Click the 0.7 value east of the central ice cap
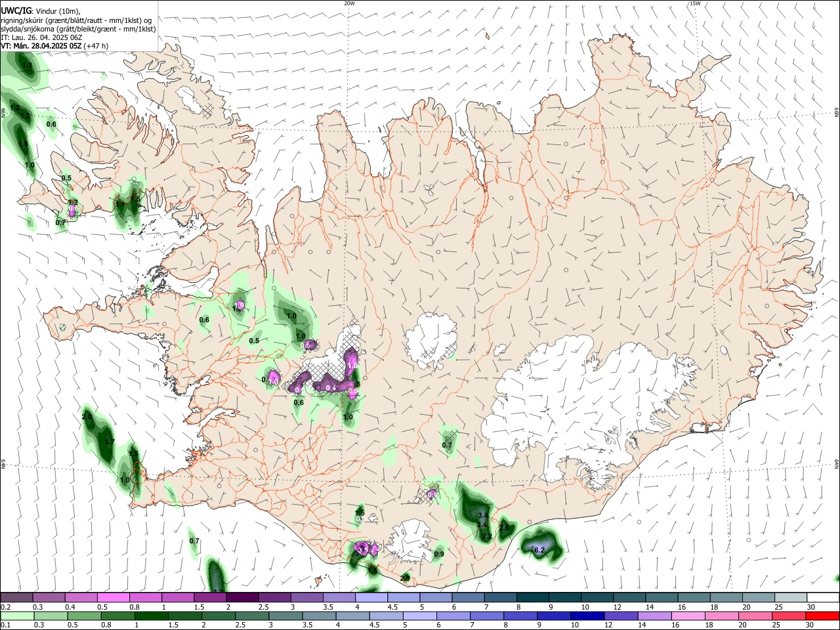840x630 pixels. (447, 445)
